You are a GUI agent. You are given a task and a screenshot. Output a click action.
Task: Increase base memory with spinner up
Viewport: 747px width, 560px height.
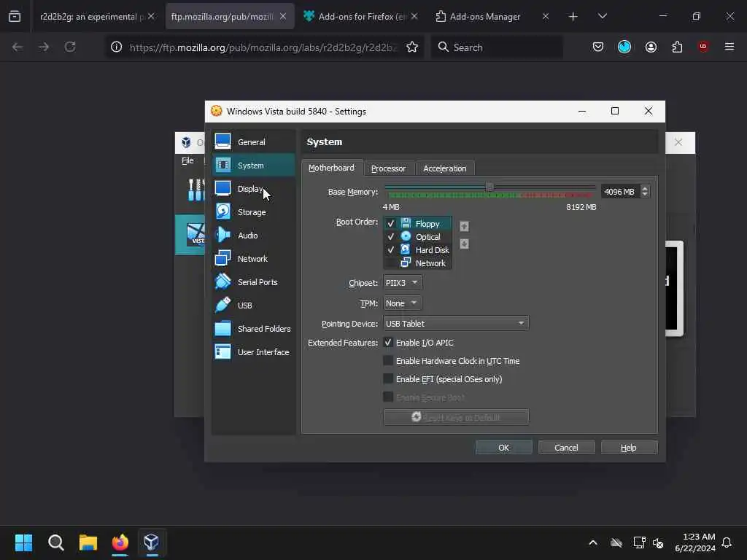coord(645,188)
